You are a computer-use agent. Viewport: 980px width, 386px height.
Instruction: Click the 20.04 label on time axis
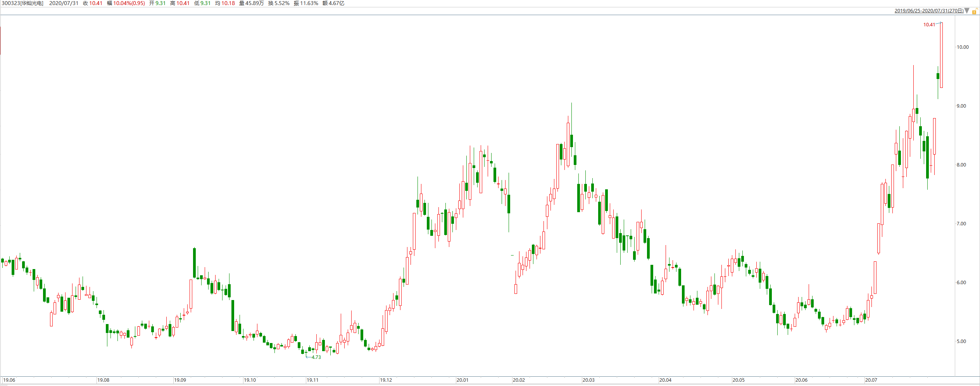click(665, 380)
